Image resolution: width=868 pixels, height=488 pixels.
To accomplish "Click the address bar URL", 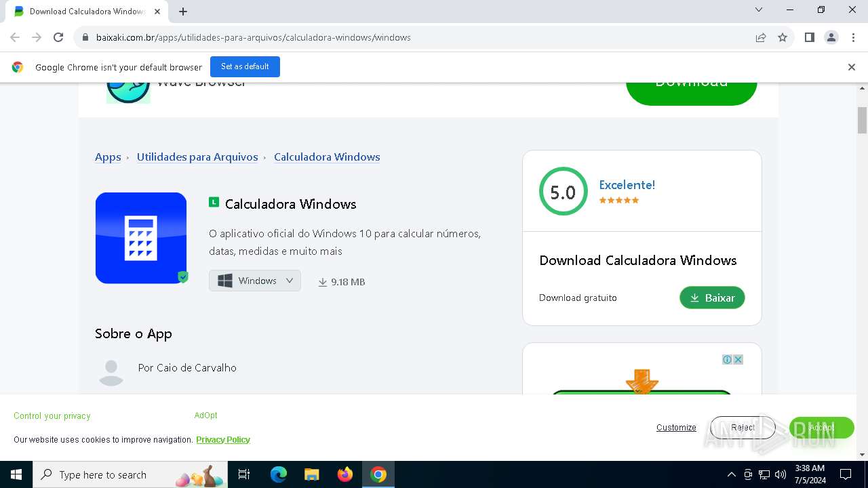I will coord(253,37).
